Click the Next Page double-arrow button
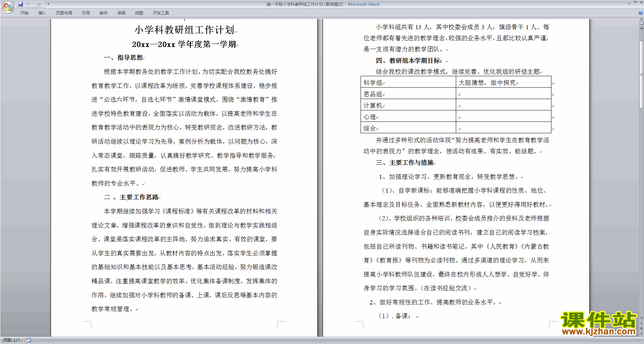This screenshot has height=344, width=644. click(641, 334)
